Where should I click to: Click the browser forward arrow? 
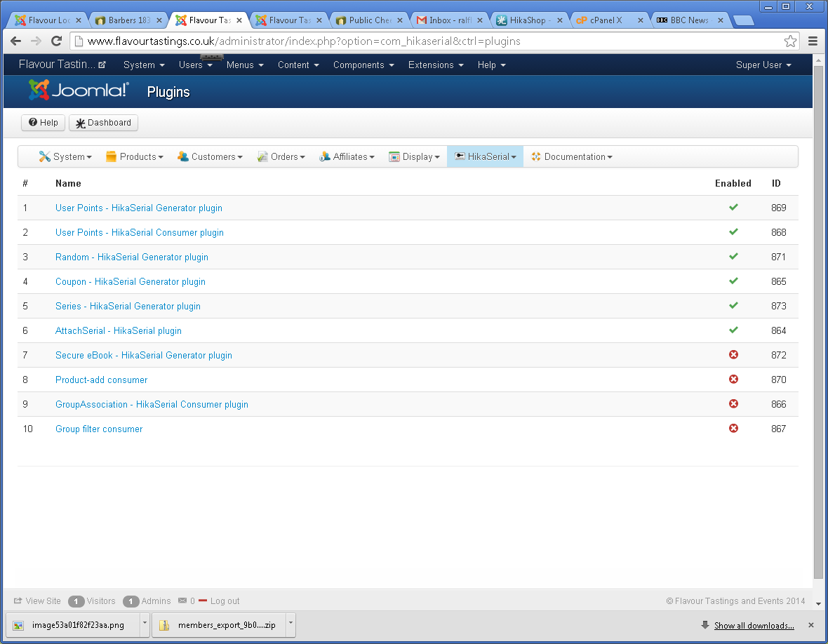tap(36, 41)
